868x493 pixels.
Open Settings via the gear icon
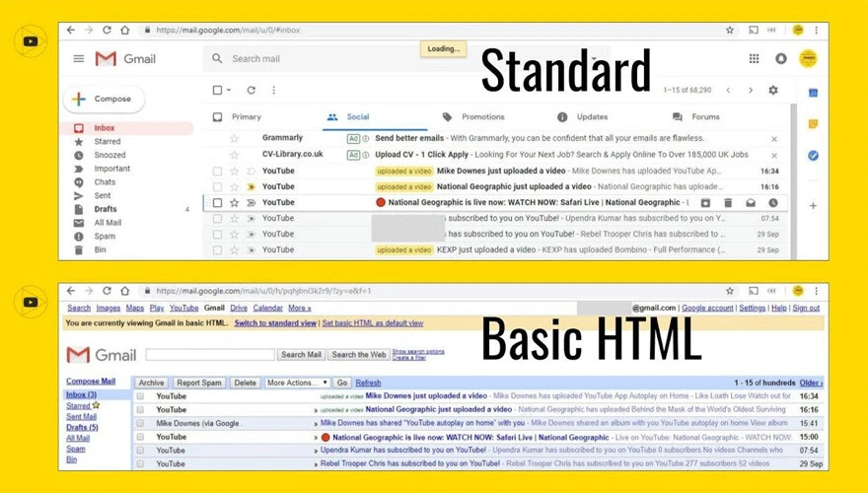click(772, 90)
